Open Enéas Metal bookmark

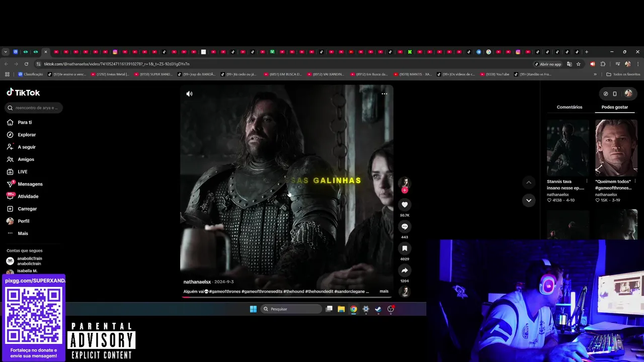[110, 74]
